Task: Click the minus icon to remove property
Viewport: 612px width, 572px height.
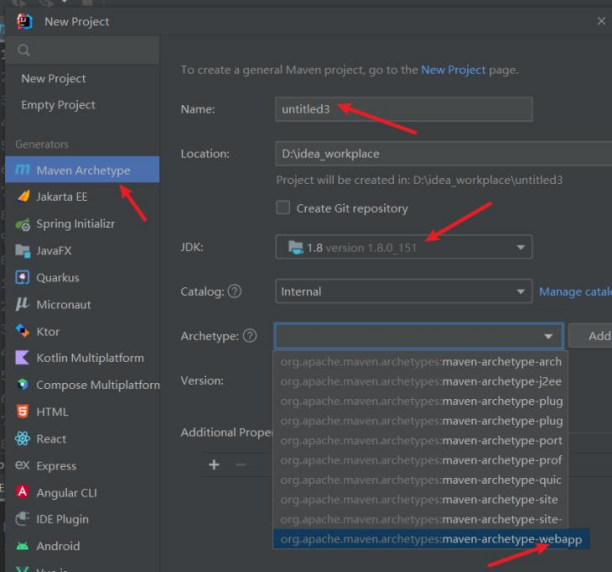Action: click(x=241, y=464)
